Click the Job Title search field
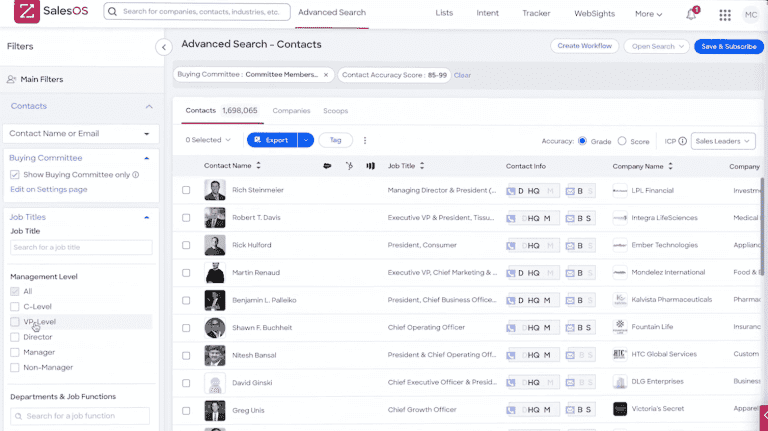768x431 pixels. (x=81, y=247)
